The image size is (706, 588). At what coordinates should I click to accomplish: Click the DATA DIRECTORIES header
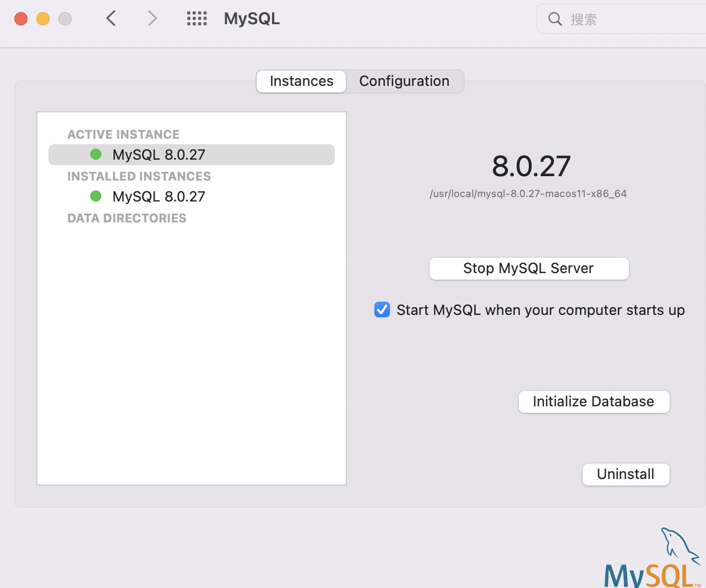(x=127, y=219)
